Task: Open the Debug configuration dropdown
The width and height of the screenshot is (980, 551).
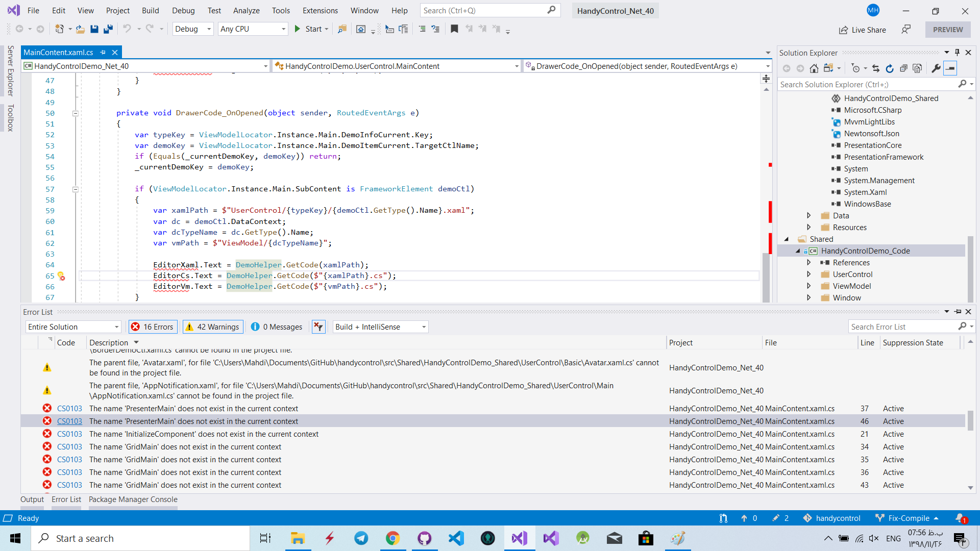Action: pyautogui.click(x=193, y=29)
